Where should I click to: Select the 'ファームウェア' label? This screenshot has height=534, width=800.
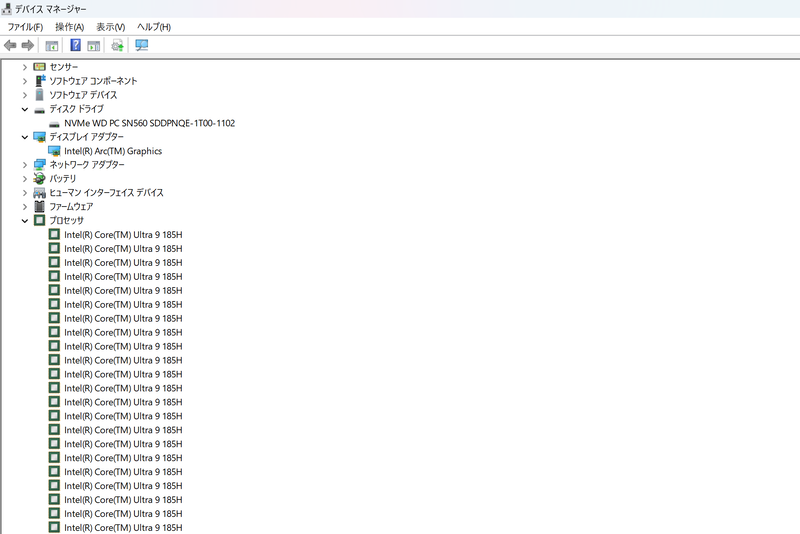[x=71, y=207]
